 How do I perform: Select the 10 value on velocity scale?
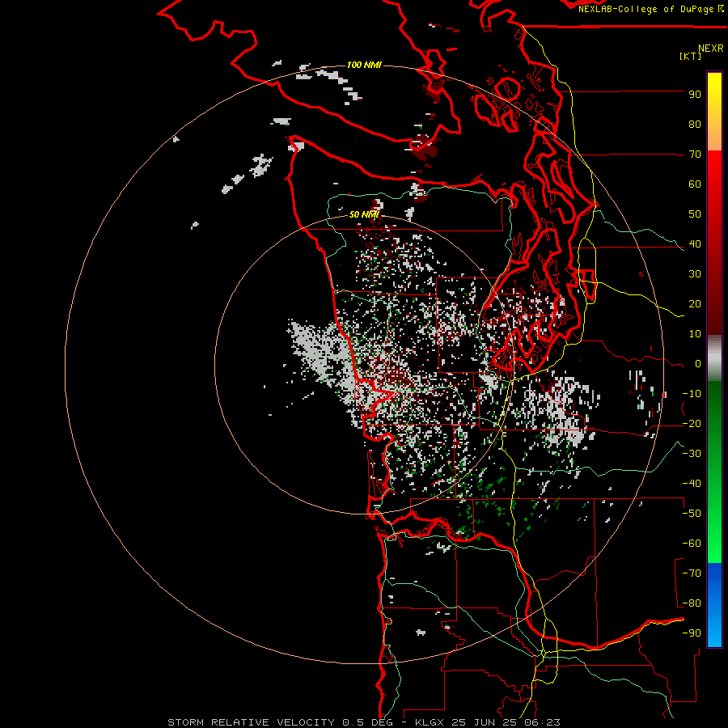pyautogui.click(x=695, y=334)
